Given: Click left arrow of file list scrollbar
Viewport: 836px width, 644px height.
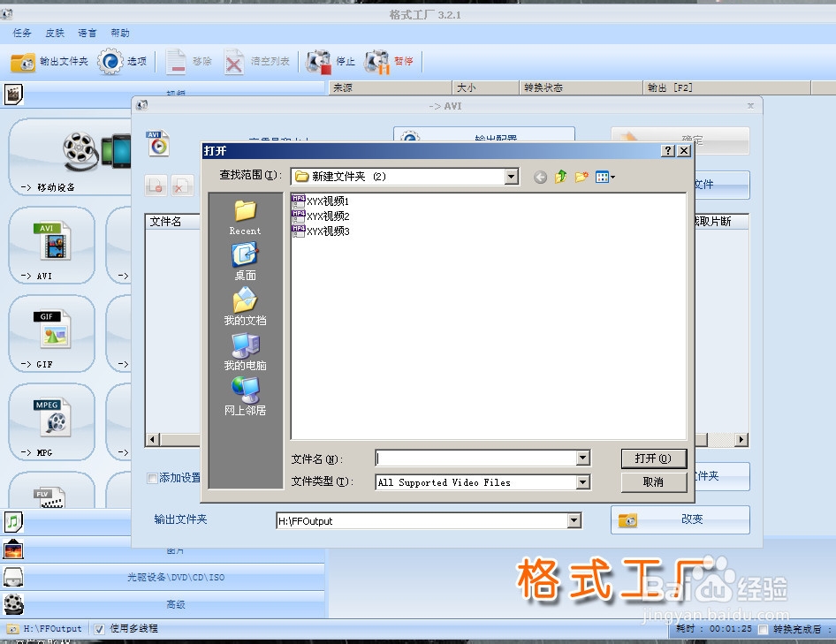Looking at the screenshot, I should (x=153, y=440).
